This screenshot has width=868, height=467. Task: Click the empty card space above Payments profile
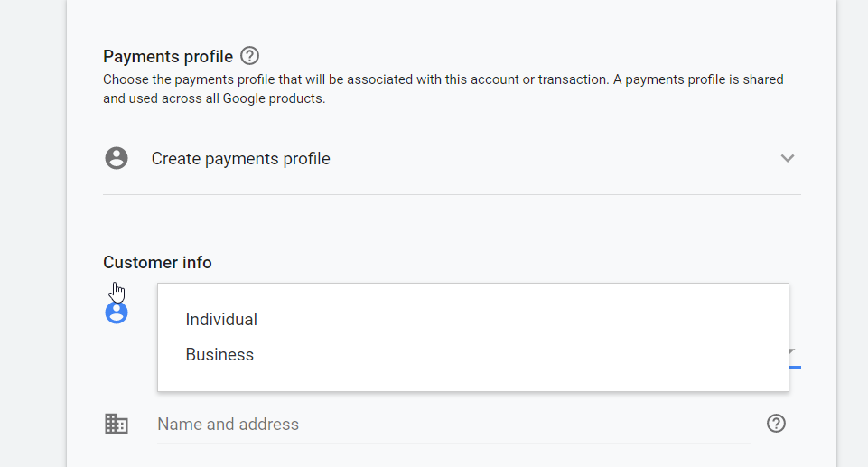(x=452, y=18)
